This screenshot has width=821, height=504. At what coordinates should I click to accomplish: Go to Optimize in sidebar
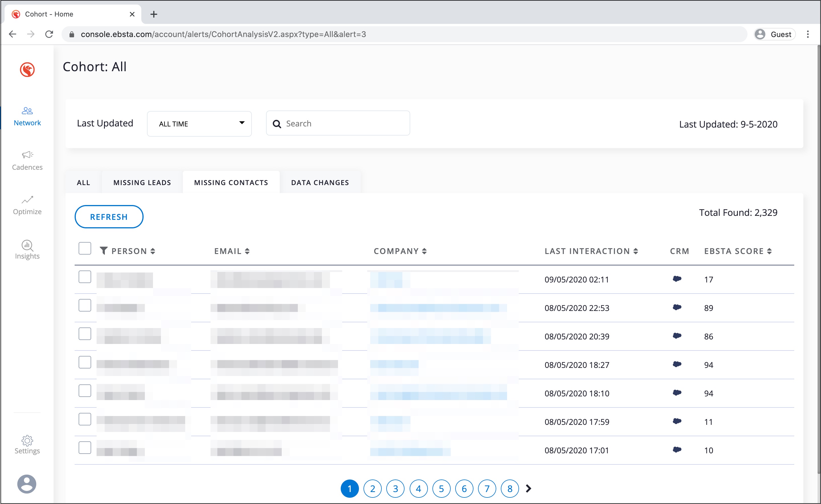[x=27, y=205]
